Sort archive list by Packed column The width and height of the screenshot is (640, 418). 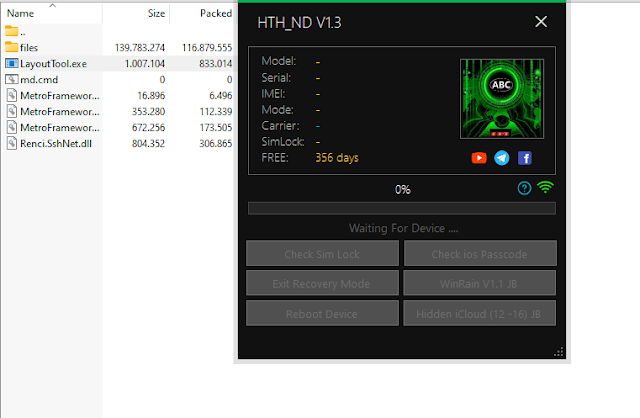[216, 13]
